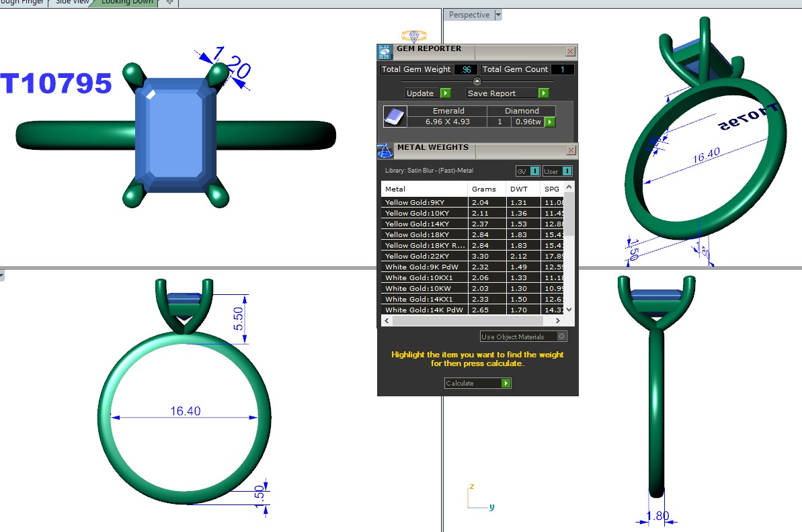Collapse Gem Reporter using the round up-arrow
The height and width of the screenshot is (532, 802).
click(x=477, y=81)
